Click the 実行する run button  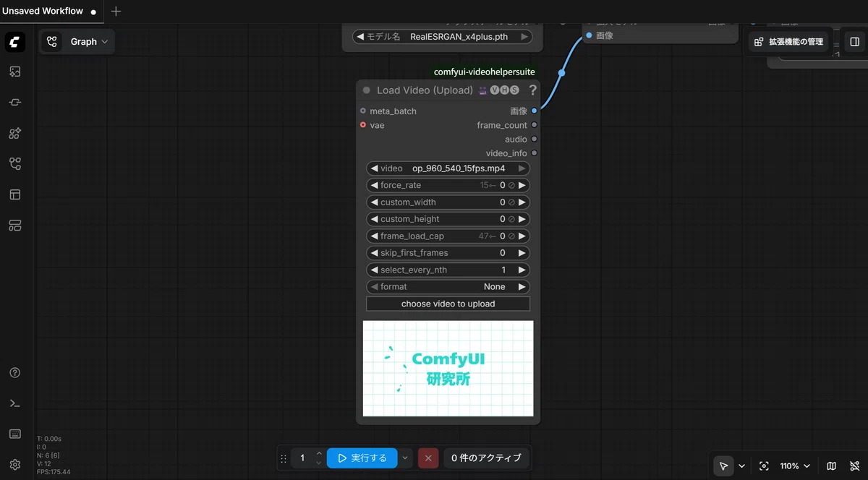point(362,458)
